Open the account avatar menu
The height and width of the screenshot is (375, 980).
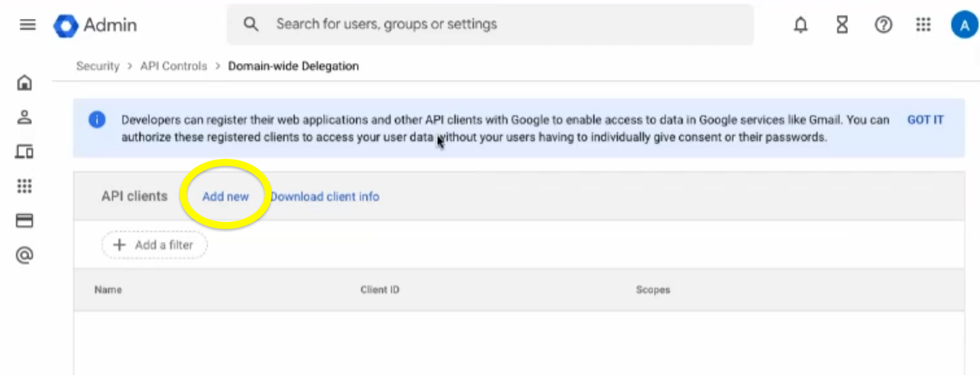(x=964, y=25)
